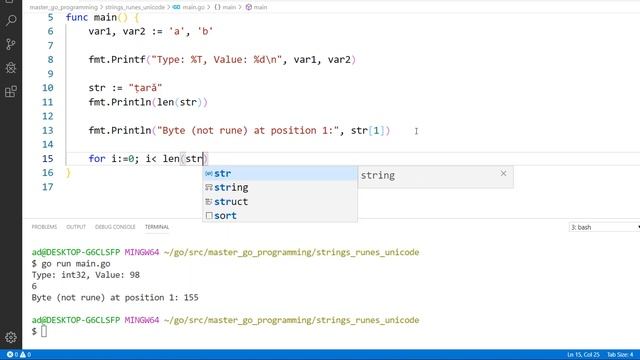This screenshot has height=360, width=640.
Task: Open the Run and Debug view
Action: coord(11,68)
